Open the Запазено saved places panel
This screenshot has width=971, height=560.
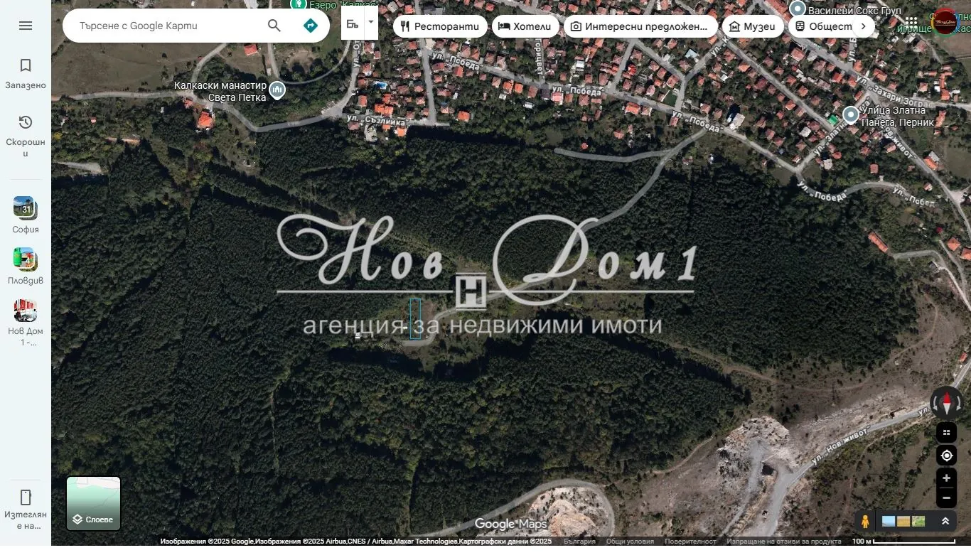26,74
